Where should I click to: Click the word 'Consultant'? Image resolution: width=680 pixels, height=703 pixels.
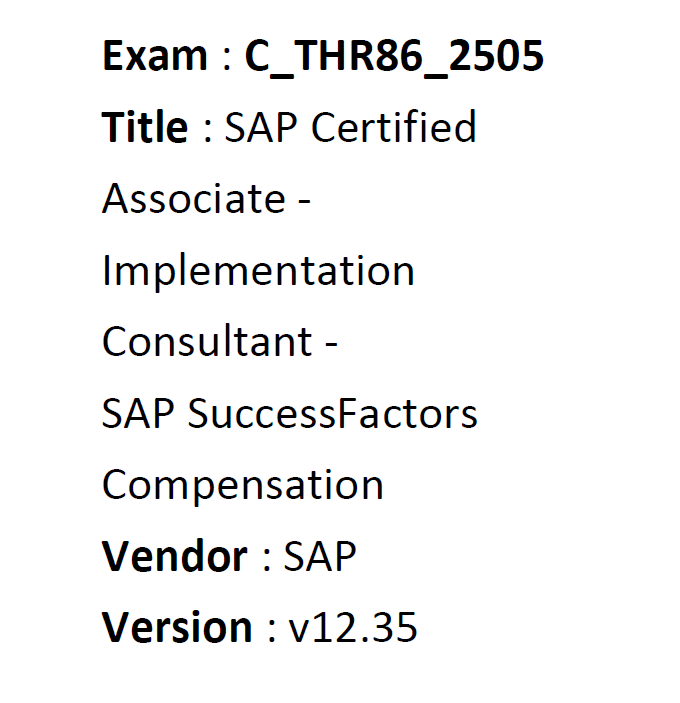click(x=207, y=342)
